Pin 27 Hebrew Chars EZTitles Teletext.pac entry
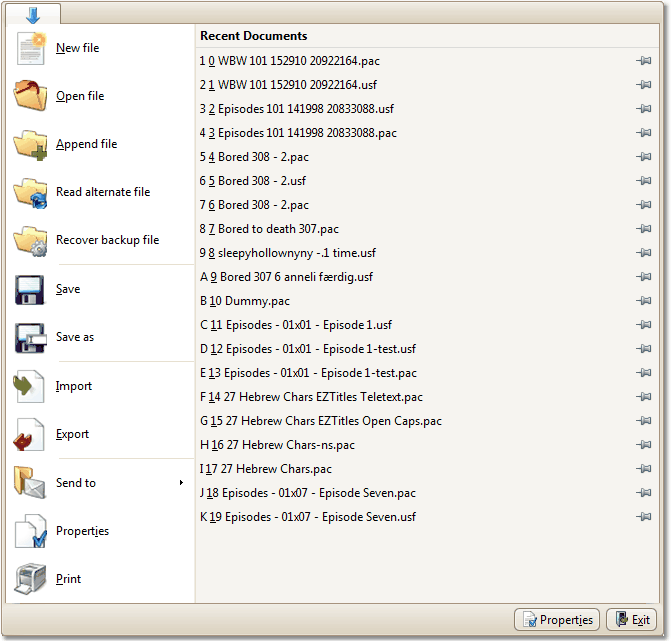Viewport: 671px width, 643px height. coord(643,397)
